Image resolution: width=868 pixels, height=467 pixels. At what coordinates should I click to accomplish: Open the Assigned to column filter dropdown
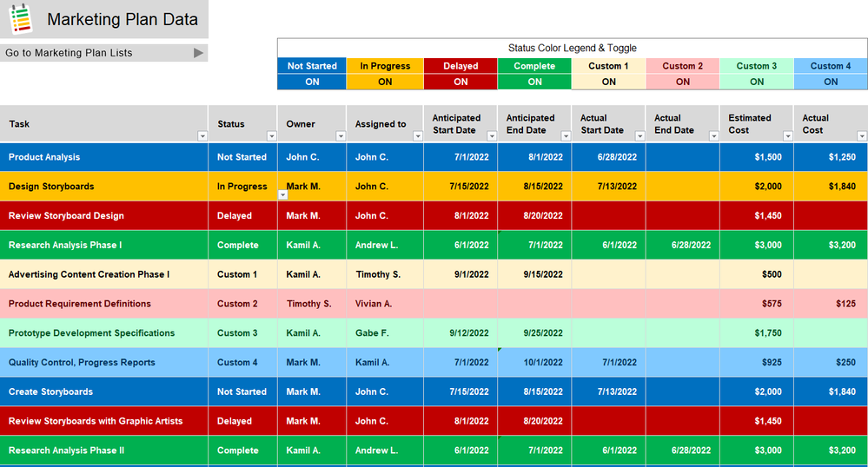418,136
